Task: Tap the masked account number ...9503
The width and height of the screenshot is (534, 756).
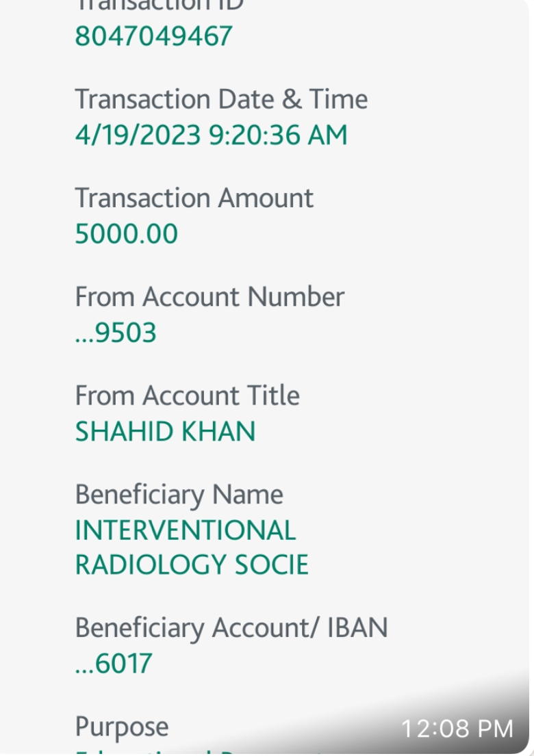Action: 116,333
